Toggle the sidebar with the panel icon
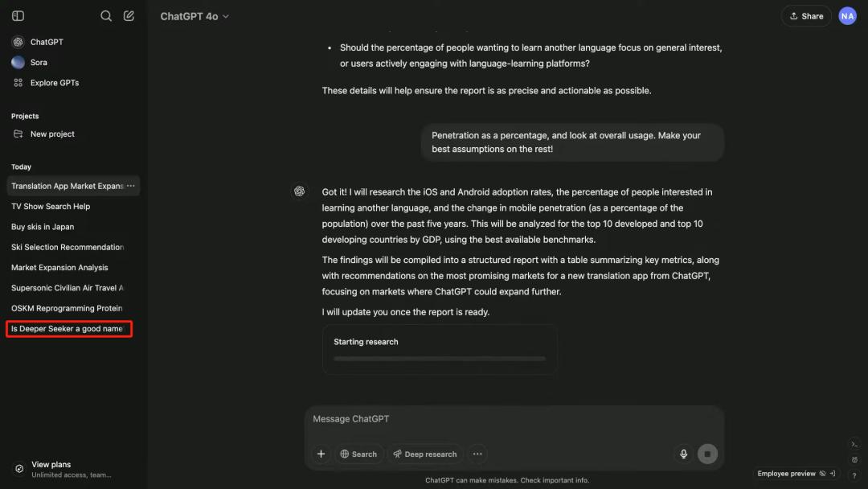868x489 pixels. 18,15
